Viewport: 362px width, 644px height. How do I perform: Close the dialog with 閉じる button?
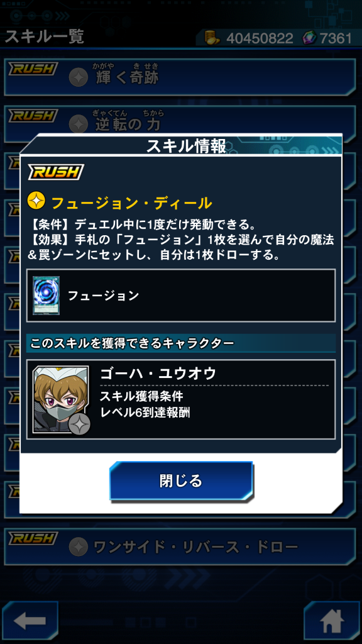pos(180,480)
